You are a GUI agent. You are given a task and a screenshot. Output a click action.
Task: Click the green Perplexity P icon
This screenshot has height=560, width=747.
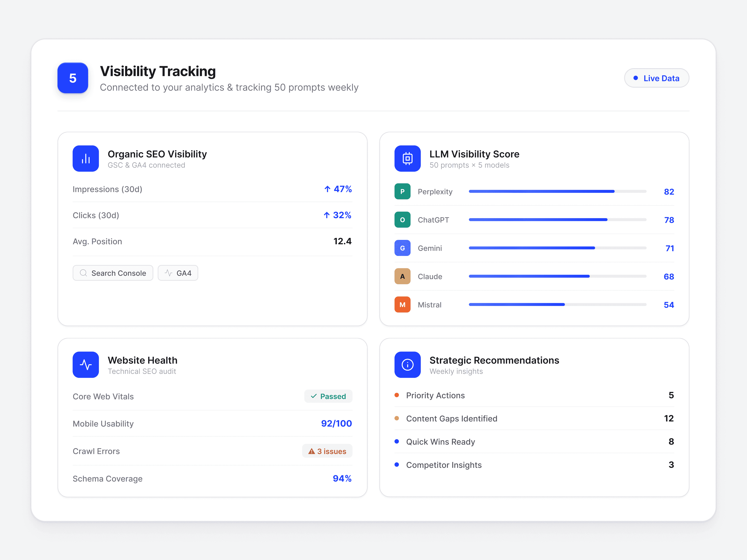(402, 191)
